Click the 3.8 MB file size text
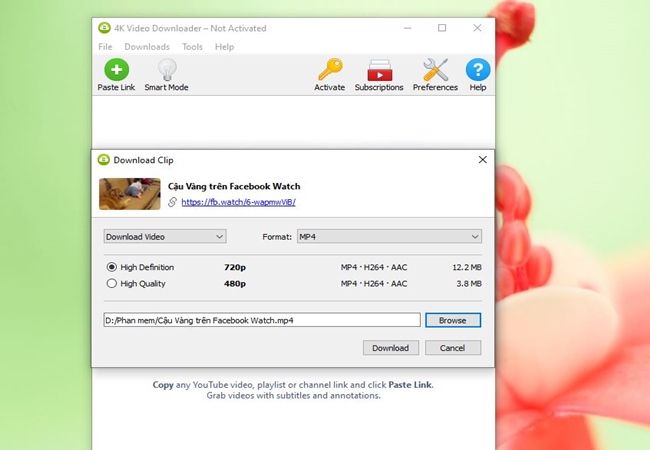 click(469, 283)
